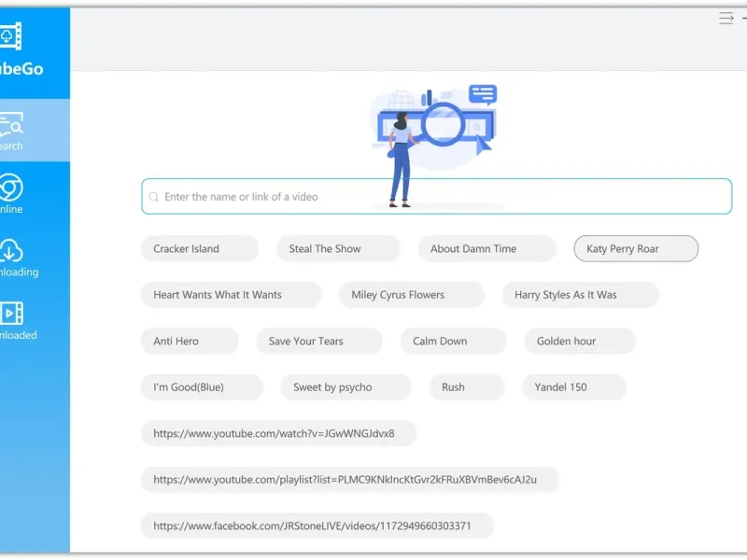Open the hamburger menu at the top right

tap(726, 19)
